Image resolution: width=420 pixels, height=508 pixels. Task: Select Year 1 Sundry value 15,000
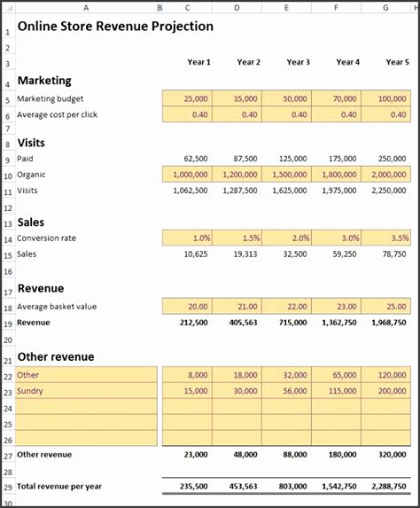187,391
